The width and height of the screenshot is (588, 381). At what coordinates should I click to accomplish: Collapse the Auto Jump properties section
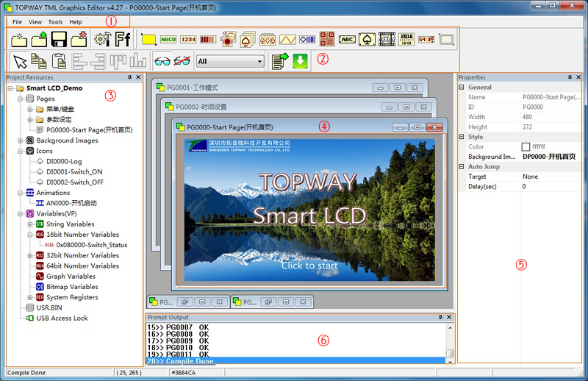pos(462,167)
